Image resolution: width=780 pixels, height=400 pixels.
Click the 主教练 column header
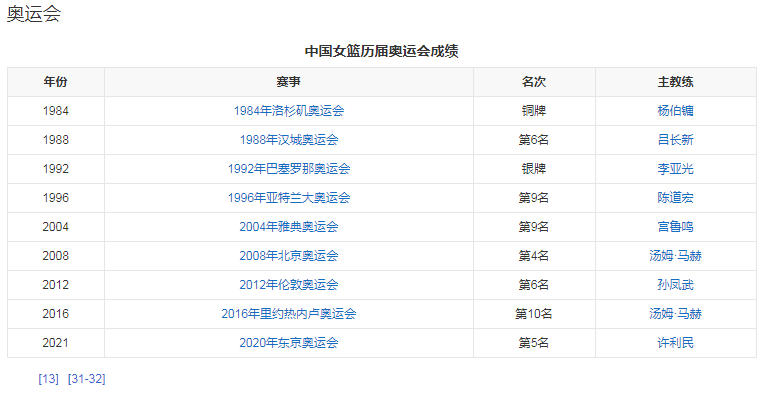pyautogui.click(x=675, y=82)
